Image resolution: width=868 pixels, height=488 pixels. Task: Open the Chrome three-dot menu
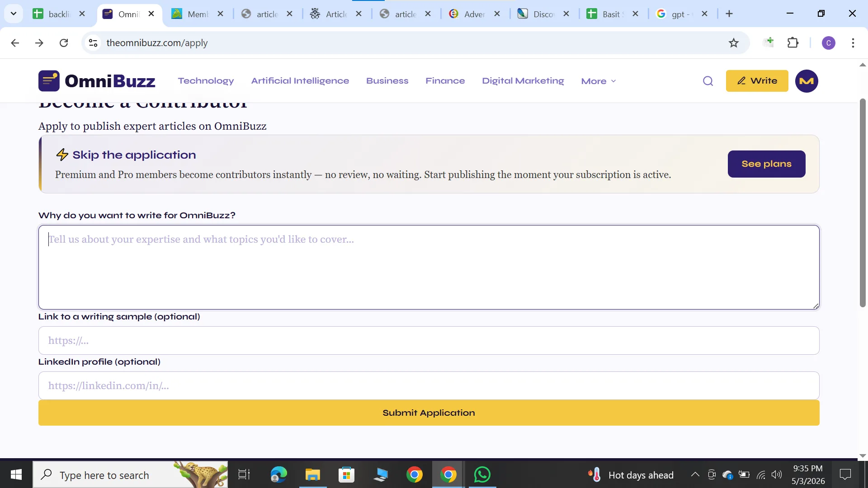tap(853, 43)
